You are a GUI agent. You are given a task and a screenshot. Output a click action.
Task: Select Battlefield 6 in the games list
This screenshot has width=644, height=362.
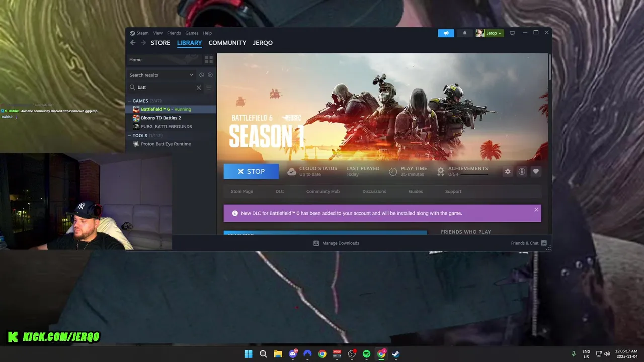click(171, 109)
